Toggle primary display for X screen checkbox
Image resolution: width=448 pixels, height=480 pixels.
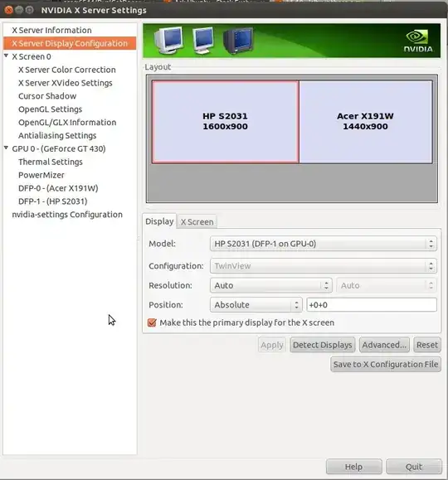coord(152,322)
